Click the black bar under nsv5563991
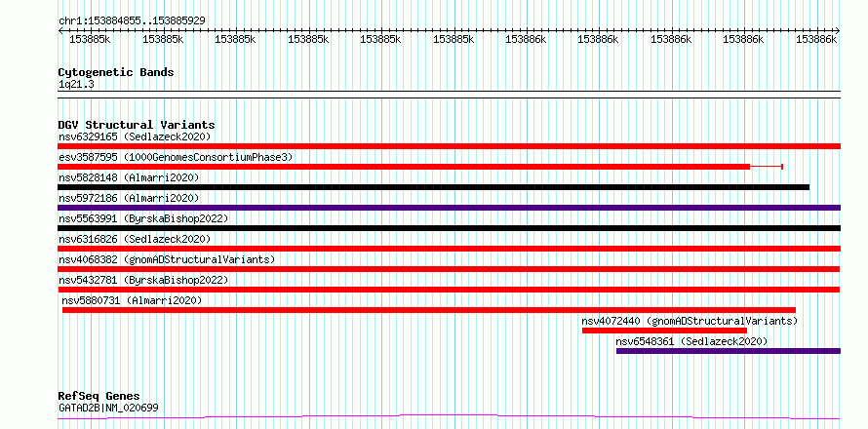 449,228
